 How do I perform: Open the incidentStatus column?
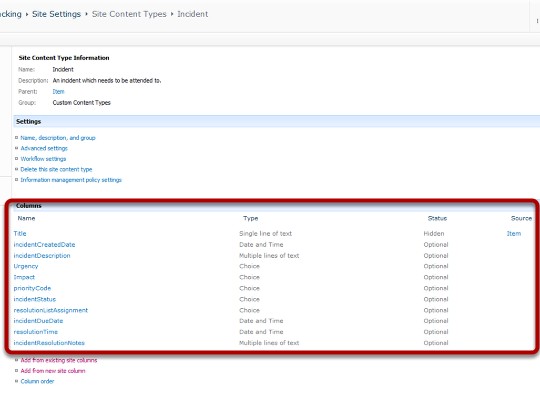(35, 299)
